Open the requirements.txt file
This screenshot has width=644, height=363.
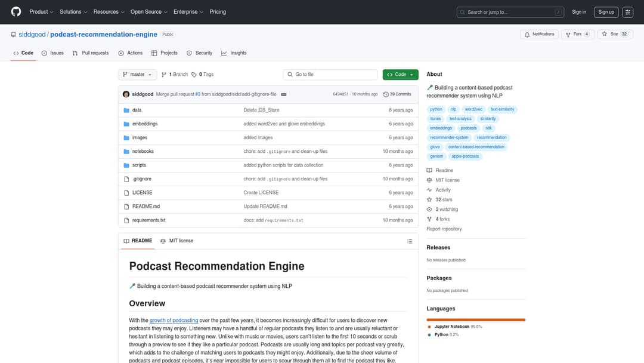click(148, 220)
